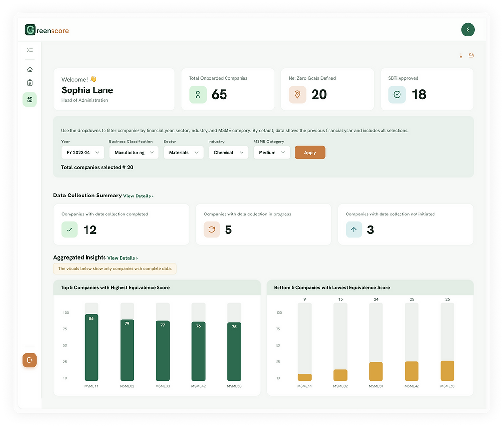Image resolution: width=504 pixels, height=427 pixels.
Task: Expand the sidebar navigation menu
Action: click(30, 50)
